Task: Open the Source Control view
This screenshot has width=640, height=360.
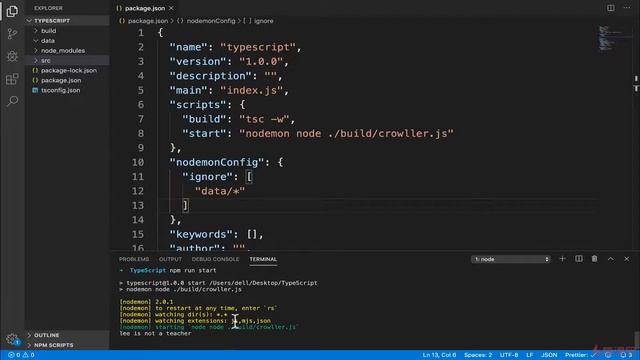Action: point(12,33)
